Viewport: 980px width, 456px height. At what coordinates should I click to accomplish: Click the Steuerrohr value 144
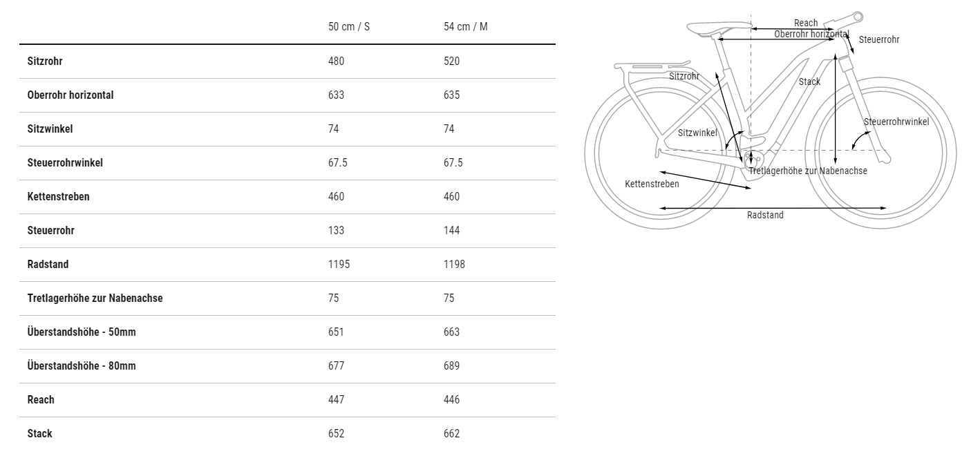451,230
